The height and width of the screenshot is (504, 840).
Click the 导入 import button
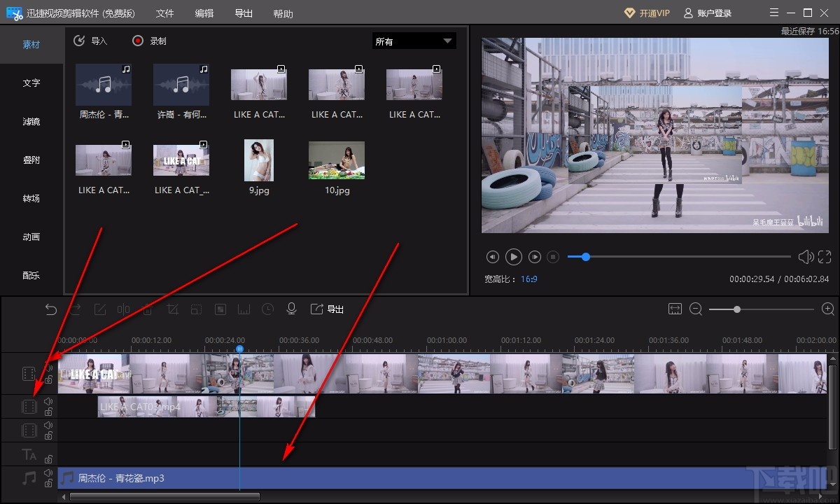click(x=91, y=41)
